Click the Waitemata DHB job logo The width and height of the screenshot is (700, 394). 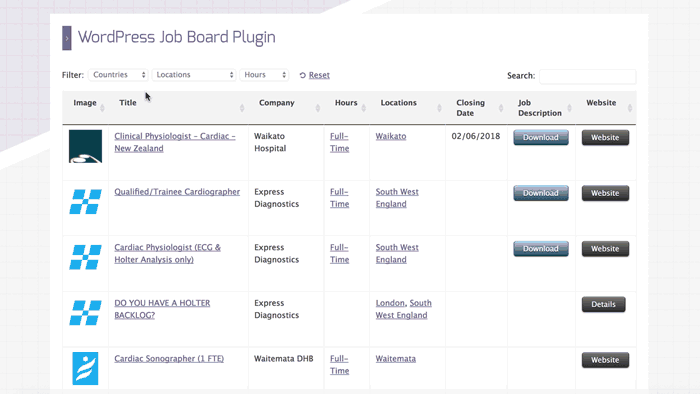(x=85, y=369)
